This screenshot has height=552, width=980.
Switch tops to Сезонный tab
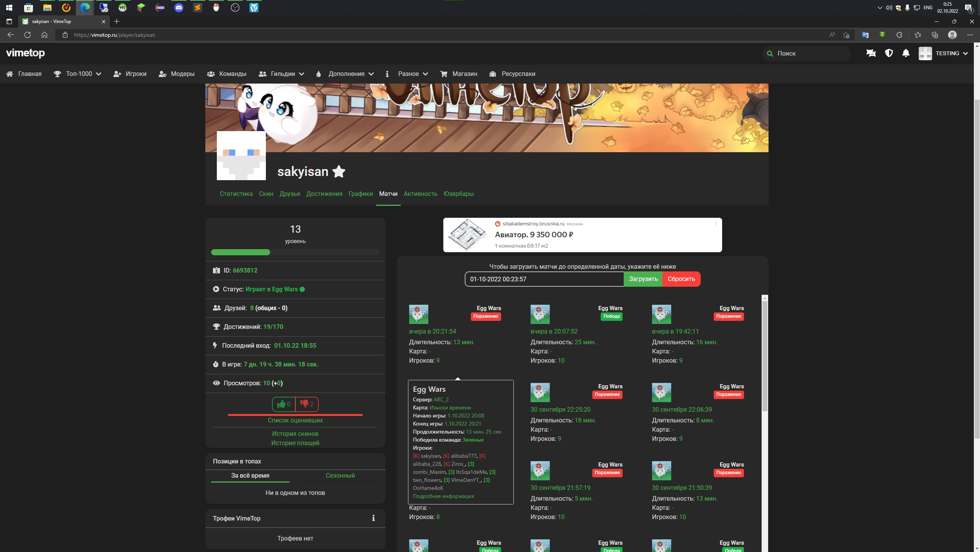coord(340,475)
